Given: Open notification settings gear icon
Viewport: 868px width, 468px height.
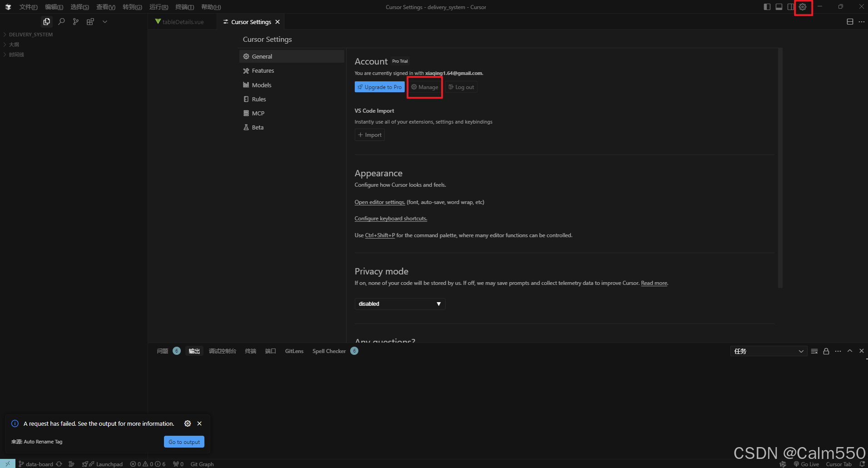Looking at the screenshot, I should click(188, 423).
